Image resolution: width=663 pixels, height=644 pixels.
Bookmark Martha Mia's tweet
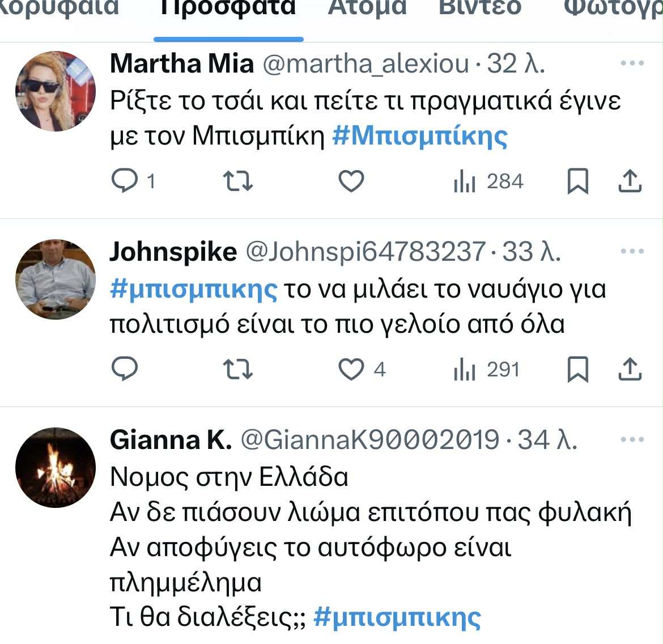pyautogui.click(x=577, y=181)
